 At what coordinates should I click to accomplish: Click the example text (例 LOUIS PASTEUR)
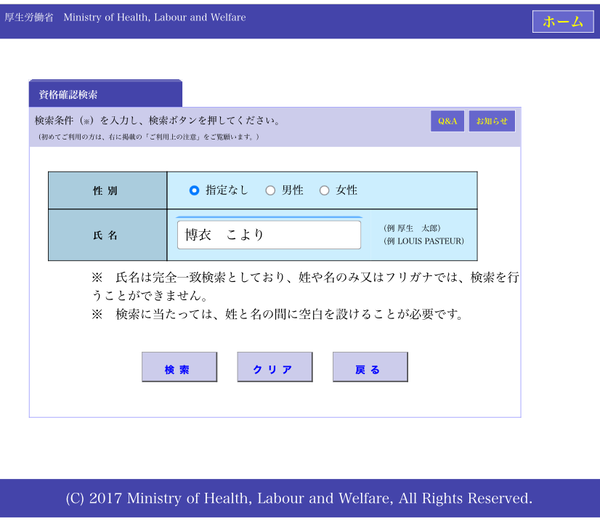pos(424,241)
